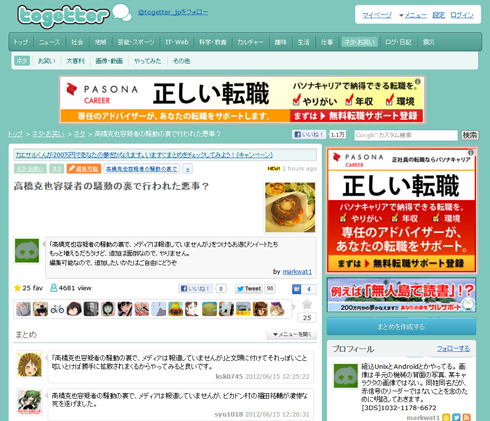Click the 無人島で読書 banner
Screen dimensions: 490x421
[x=401, y=295]
